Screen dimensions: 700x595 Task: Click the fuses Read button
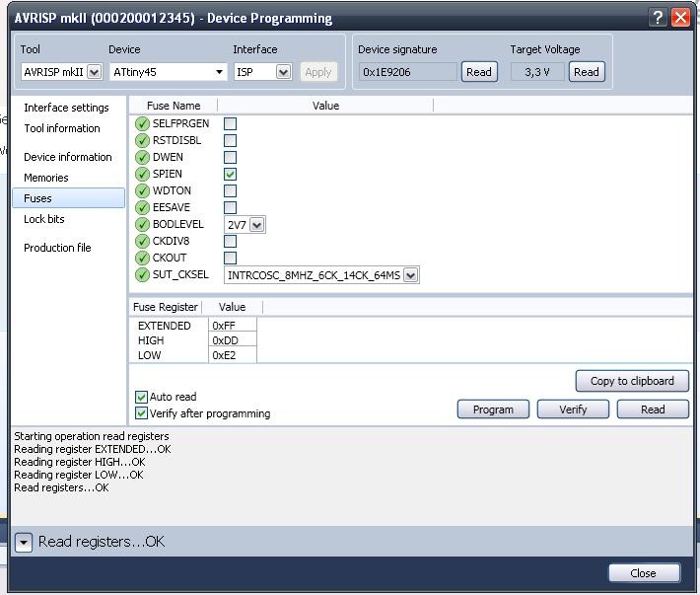(x=653, y=409)
